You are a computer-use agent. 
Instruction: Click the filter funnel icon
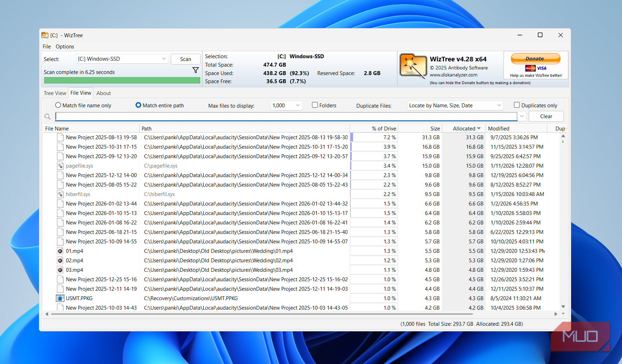coord(196,70)
